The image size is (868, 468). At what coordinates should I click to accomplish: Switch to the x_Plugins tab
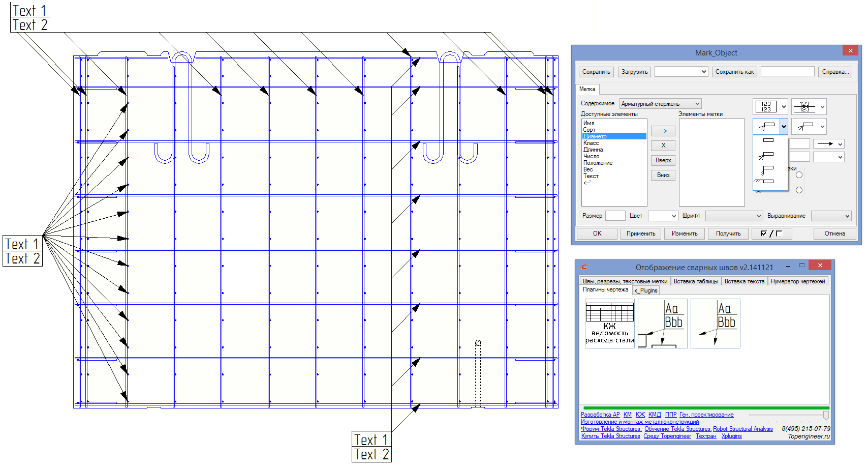point(645,290)
